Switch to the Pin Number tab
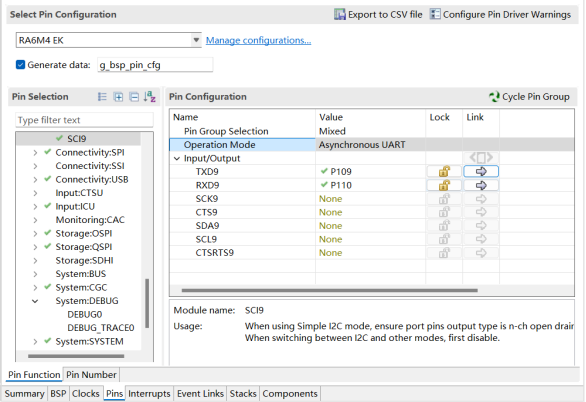Image resolution: width=586 pixels, height=402 pixels. pos(91,375)
